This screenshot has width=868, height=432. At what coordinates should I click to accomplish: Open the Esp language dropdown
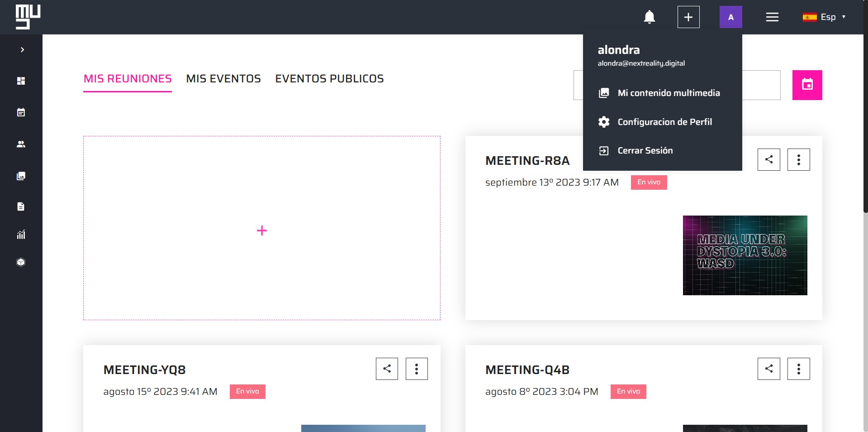pos(824,17)
